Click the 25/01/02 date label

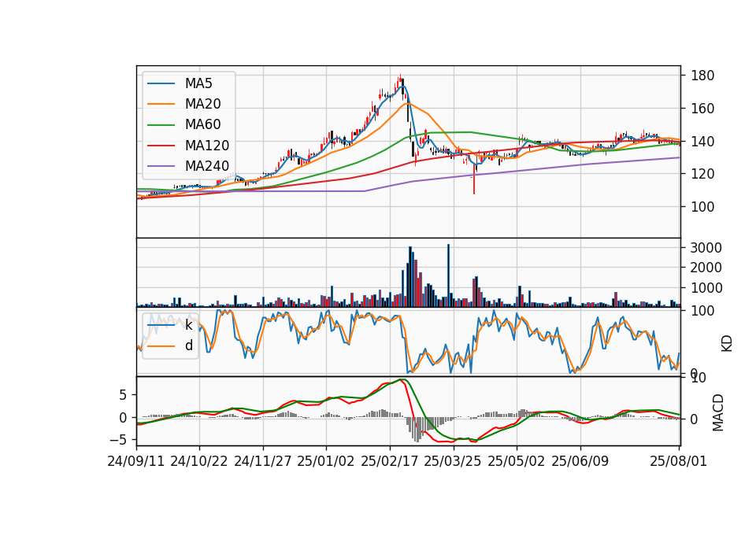[x=326, y=461]
